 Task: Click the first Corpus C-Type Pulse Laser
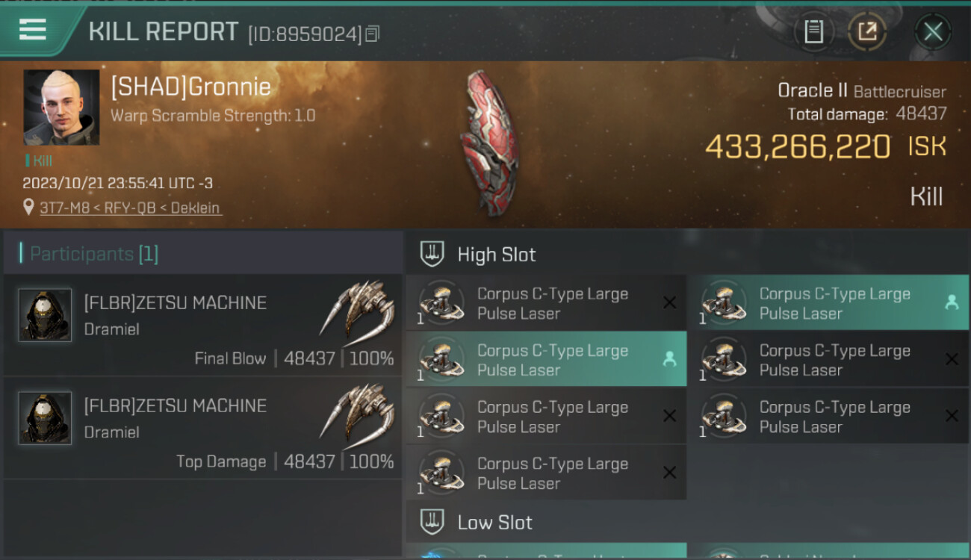[546, 303]
